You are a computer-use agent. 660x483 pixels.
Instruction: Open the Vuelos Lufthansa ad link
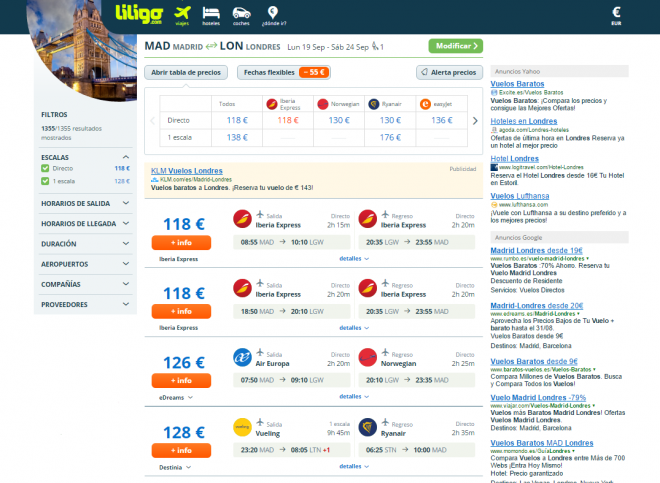pyautogui.click(x=520, y=196)
